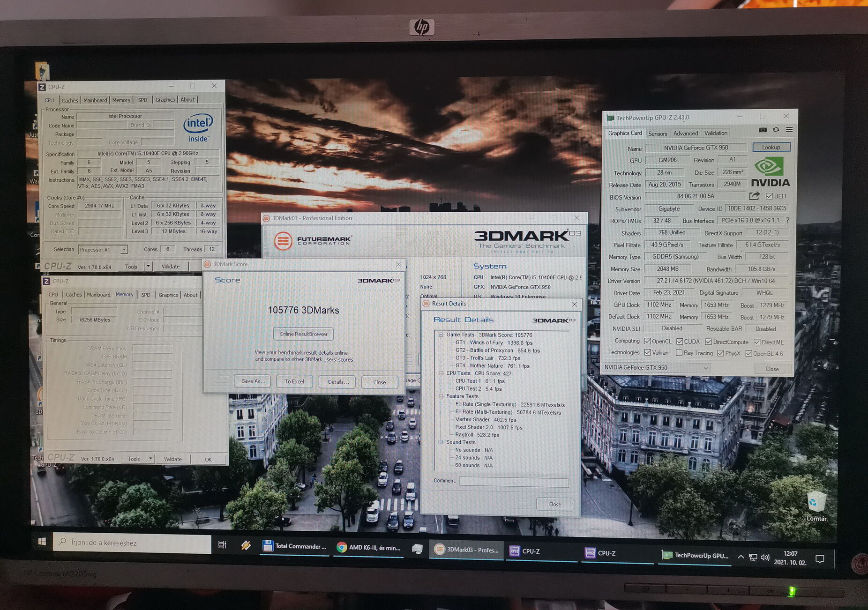Toggle OpenGL 4.6 checkbox
Screen dimensions: 868x610
click(x=748, y=354)
